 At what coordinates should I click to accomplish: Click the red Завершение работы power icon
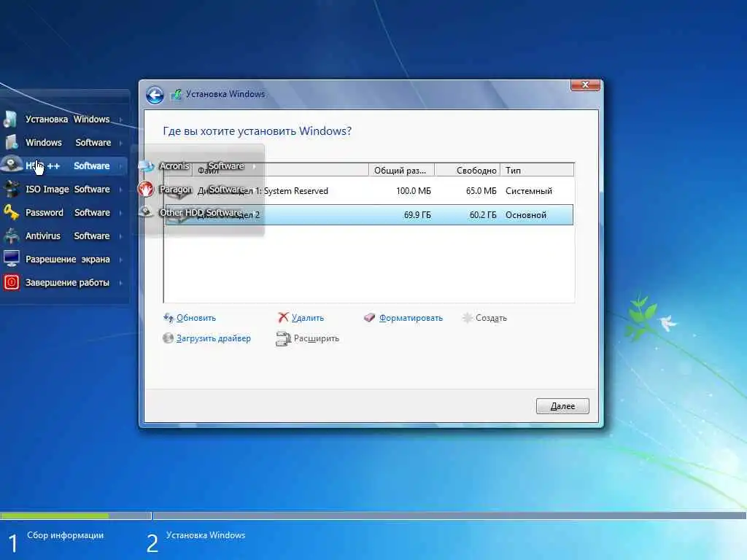tap(12, 282)
